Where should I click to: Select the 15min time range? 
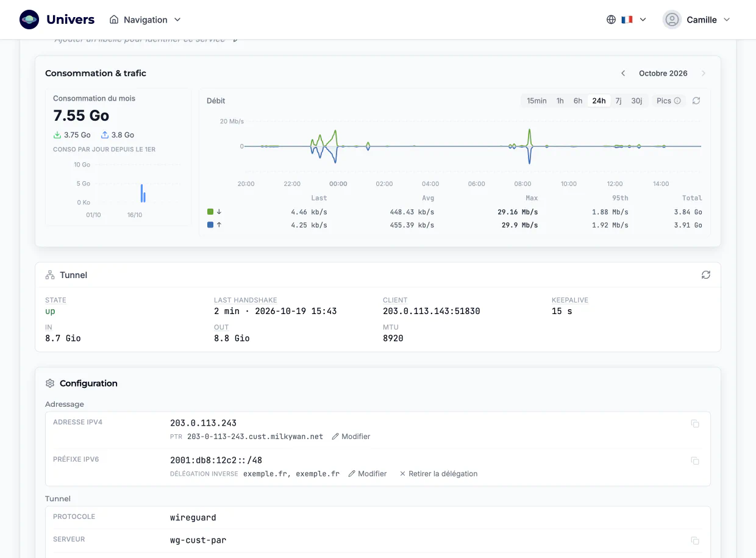coord(537,101)
